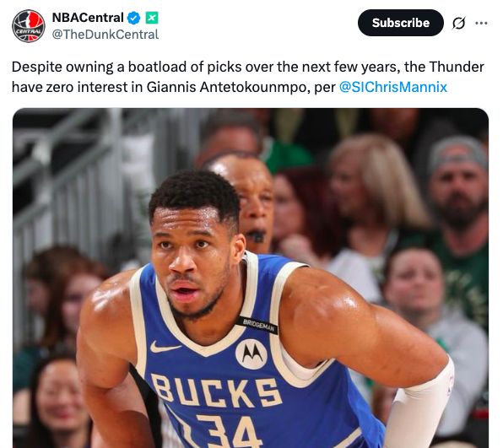Click the NBACentral display name
Viewport: 503px width, 448px height.
coord(88,18)
